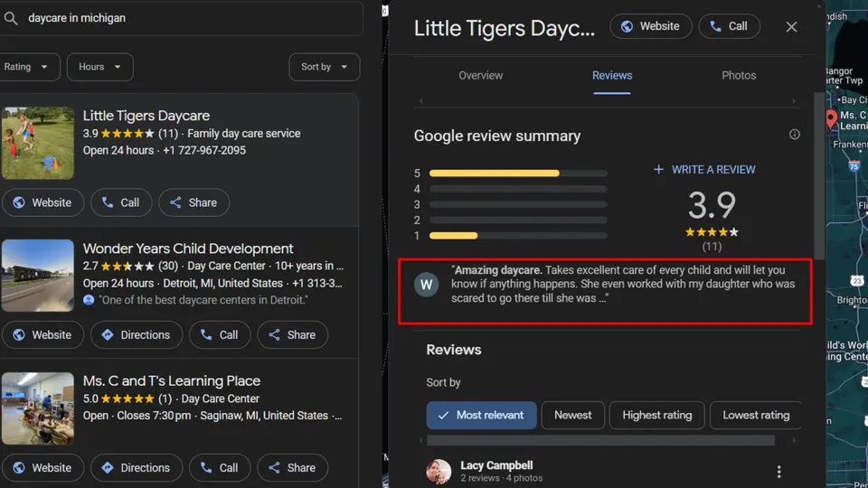Image resolution: width=868 pixels, height=488 pixels.
Task: Choose Lowest rating sort chip
Action: click(x=756, y=415)
